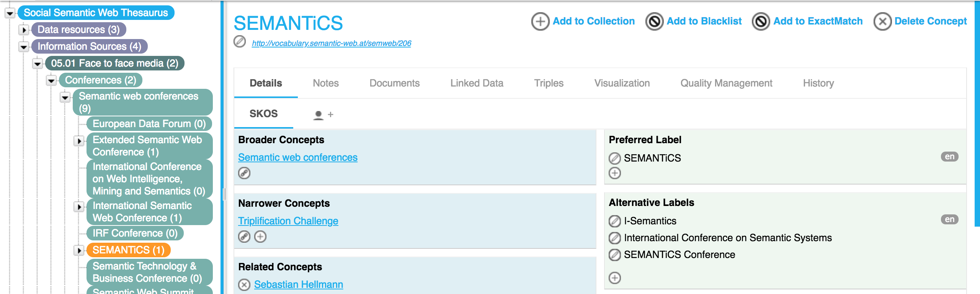Image resolution: width=980 pixels, height=294 pixels.
Task: Edit the SEMANTiCS Conference alternative label
Action: (615, 255)
